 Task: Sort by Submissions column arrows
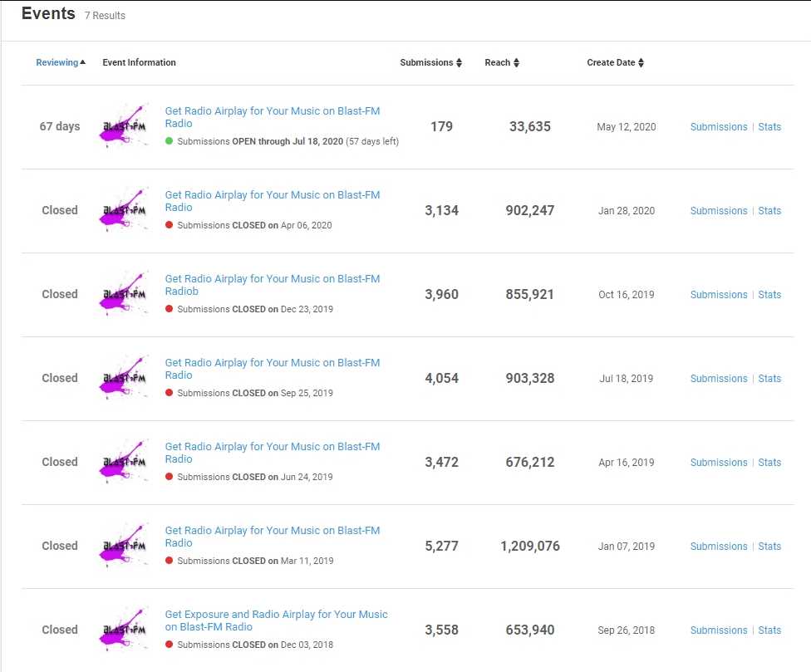tap(459, 62)
